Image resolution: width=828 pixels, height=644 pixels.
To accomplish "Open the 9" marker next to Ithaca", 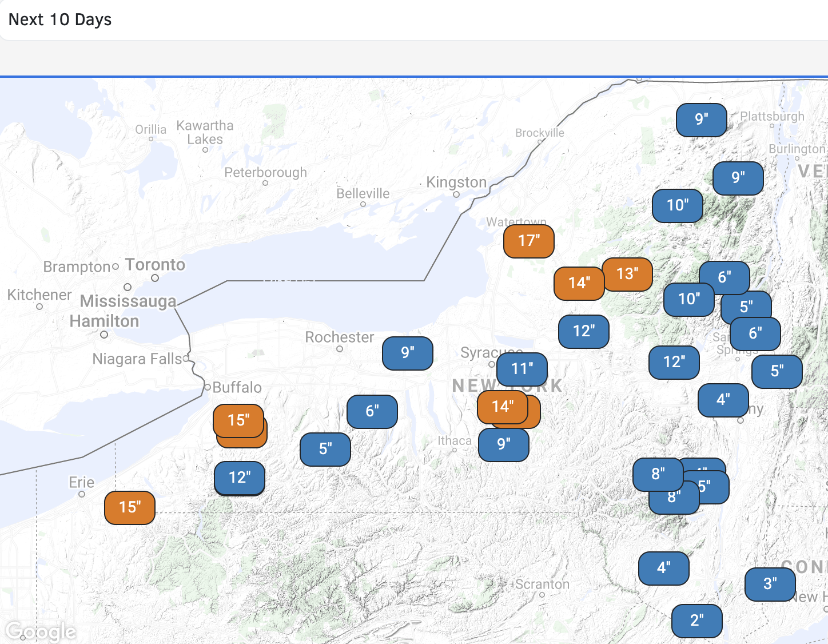I will click(x=503, y=444).
